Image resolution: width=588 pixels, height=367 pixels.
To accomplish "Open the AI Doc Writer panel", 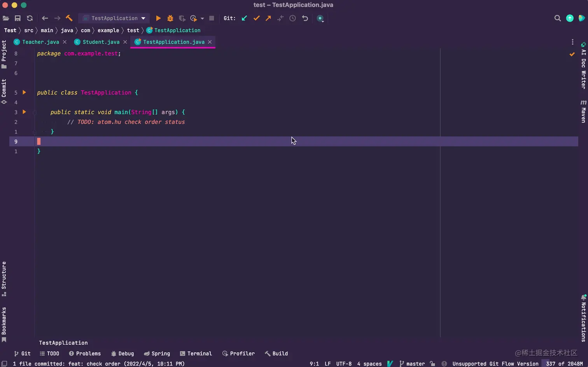I will pyautogui.click(x=583, y=65).
